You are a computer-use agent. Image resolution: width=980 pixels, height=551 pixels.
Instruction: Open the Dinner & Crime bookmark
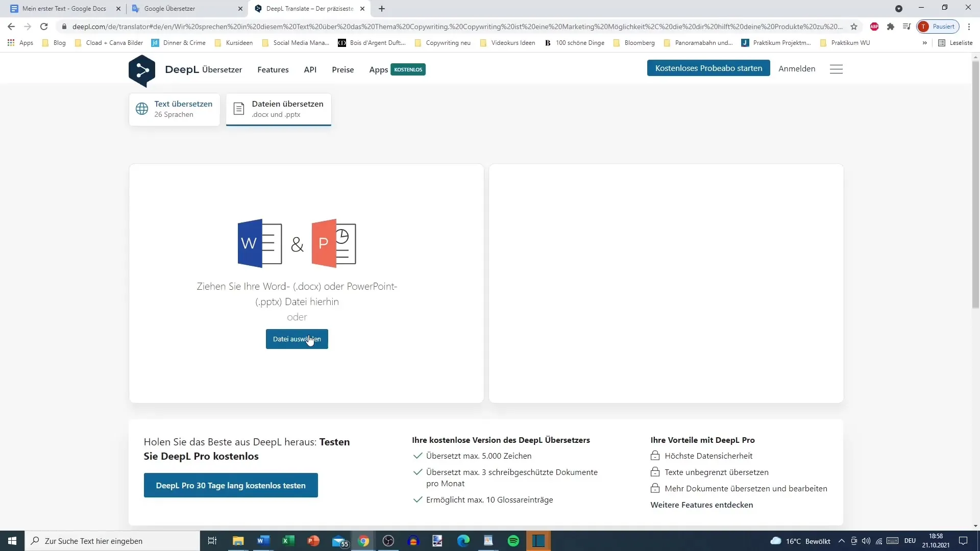(179, 43)
